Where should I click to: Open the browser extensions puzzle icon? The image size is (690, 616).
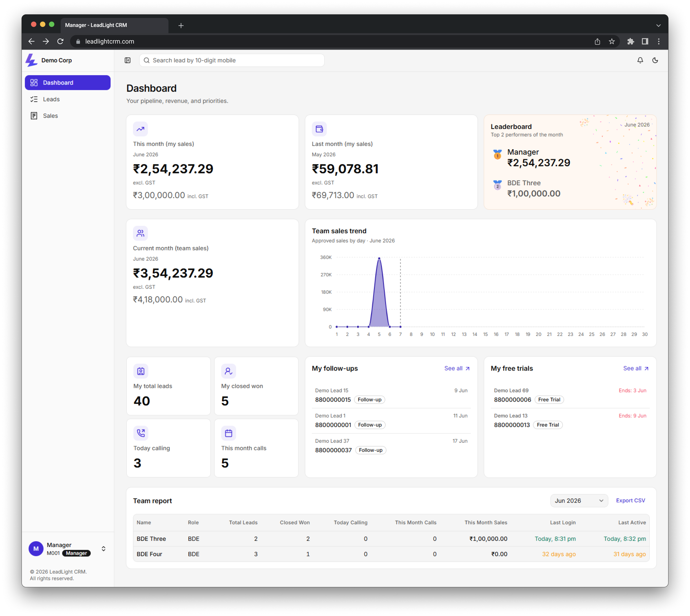point(630,41)
